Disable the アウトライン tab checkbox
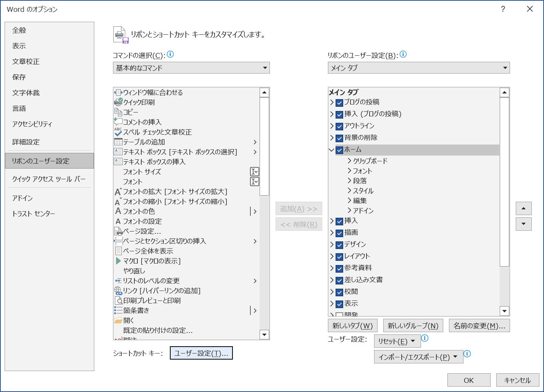Image resolution: width=544 pixels, height=392 pixels. tap(339, 126)
